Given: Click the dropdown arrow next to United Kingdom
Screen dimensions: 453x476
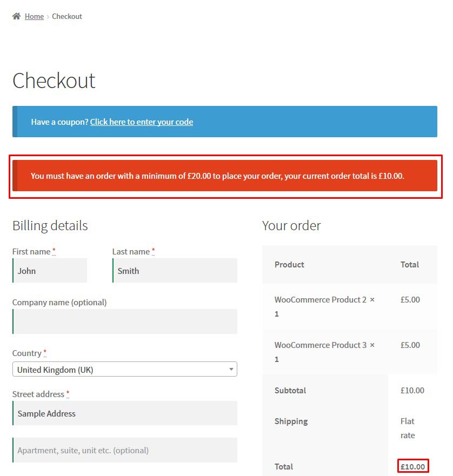Looking at the screenshot, I should click(231, 370).
